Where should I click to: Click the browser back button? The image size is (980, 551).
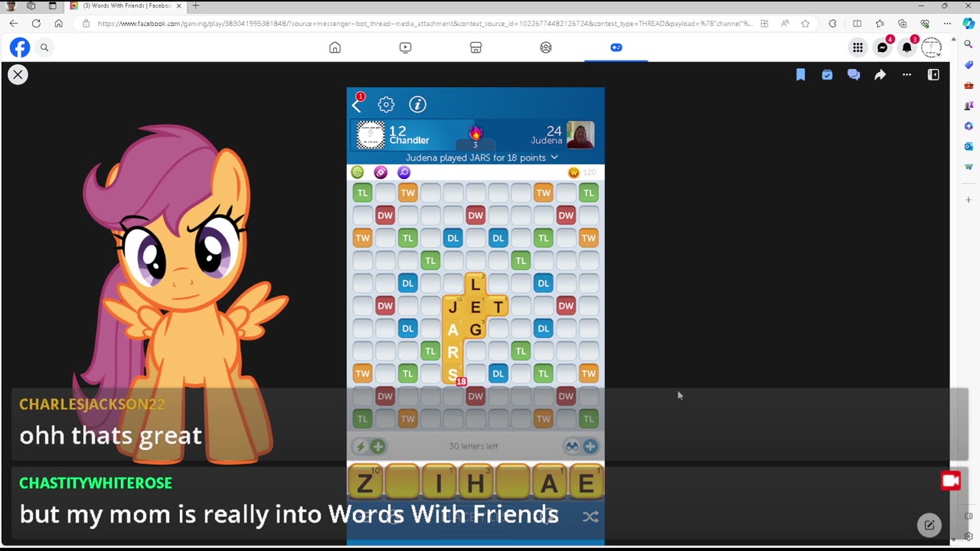pos(14,24)
